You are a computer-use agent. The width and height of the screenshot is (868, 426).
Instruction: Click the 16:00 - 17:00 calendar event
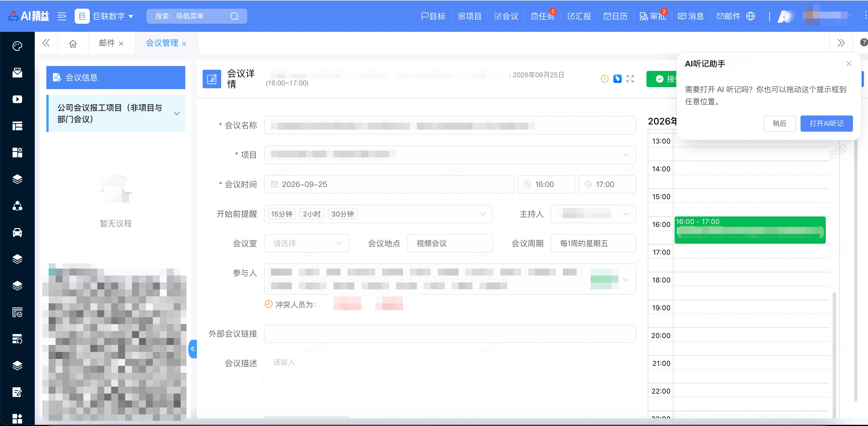click(x=750, y=230)
